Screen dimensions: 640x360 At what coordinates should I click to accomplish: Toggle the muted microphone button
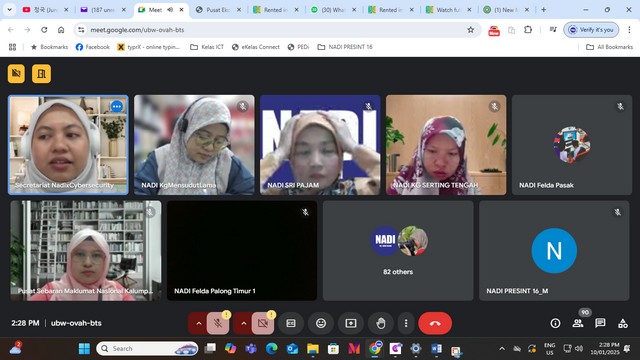point(218,323)
